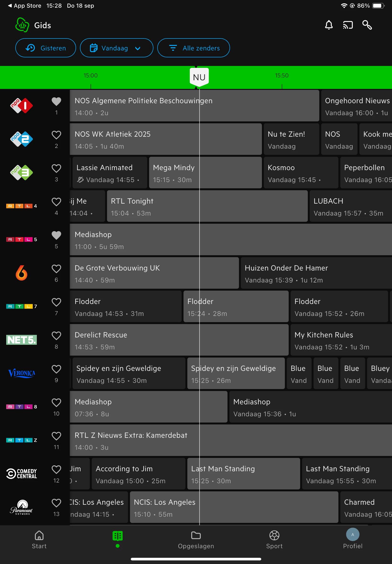Open NET5 channel logo

point(22,340)
